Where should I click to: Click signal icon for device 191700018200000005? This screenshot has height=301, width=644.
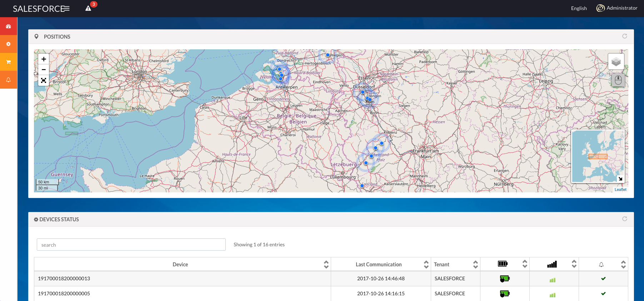[x=553, y=295]
